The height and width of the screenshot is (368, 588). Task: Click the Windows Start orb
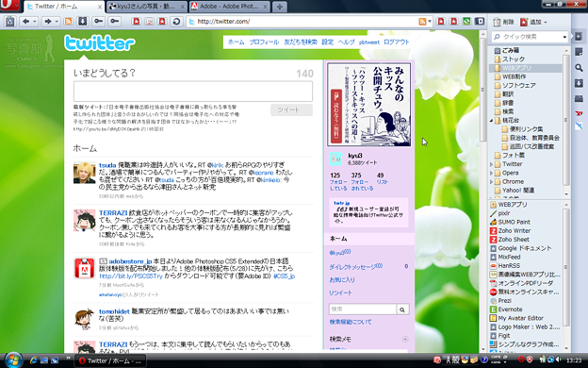pos(13,360)
